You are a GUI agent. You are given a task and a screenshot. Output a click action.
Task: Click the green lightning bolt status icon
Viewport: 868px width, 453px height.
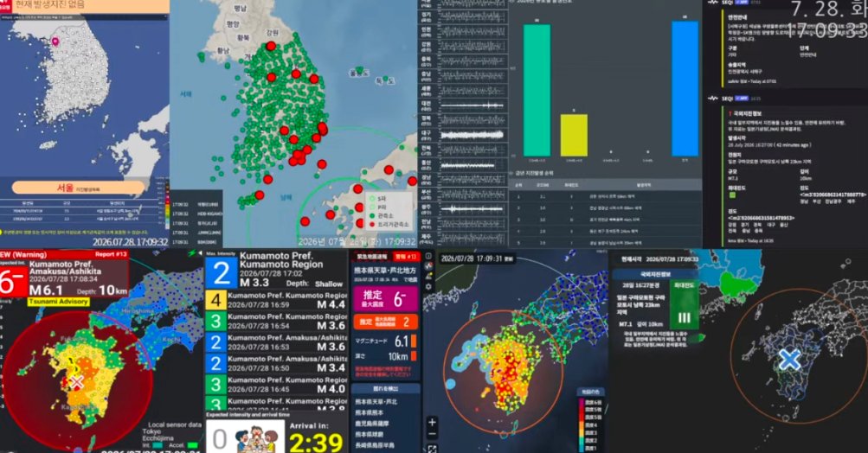pyautogui.click(x=191, y=253)
